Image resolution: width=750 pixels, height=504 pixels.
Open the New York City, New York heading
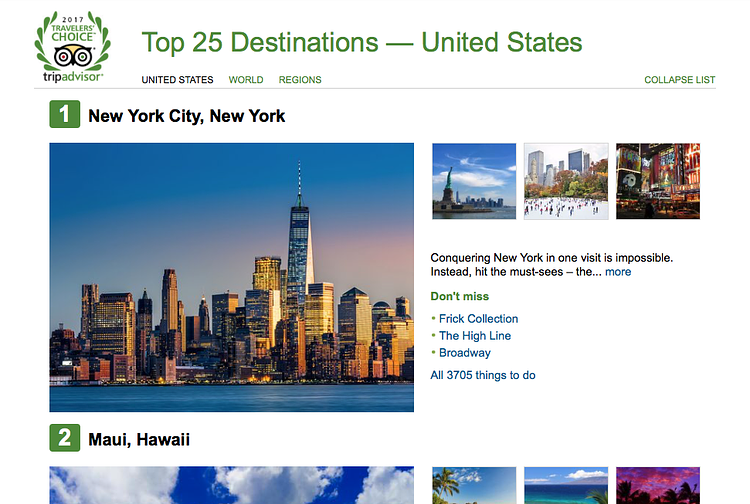187,116
